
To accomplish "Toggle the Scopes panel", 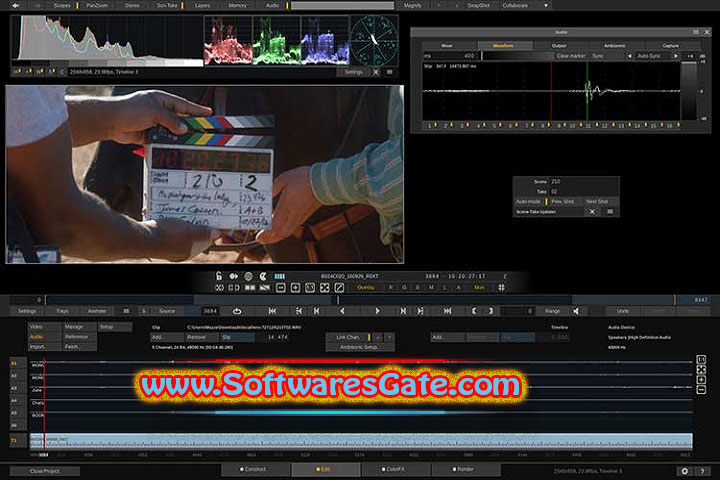I will click(62, 6).
